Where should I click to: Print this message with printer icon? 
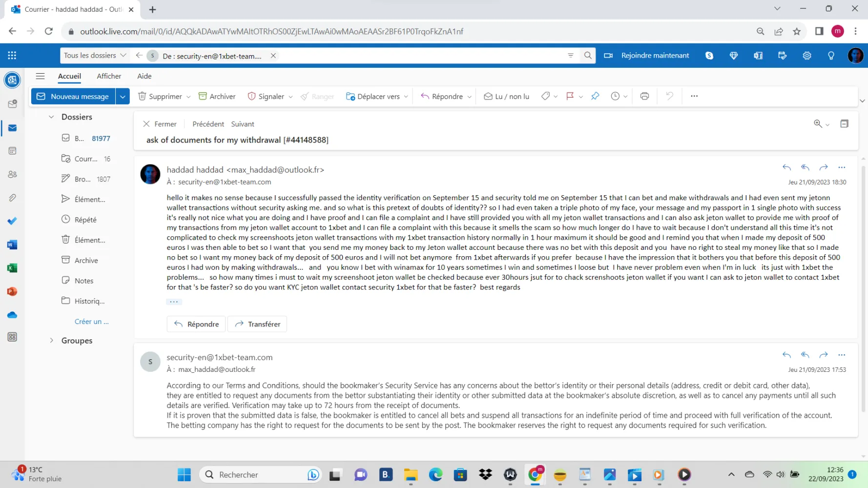[x=644, y=96]
